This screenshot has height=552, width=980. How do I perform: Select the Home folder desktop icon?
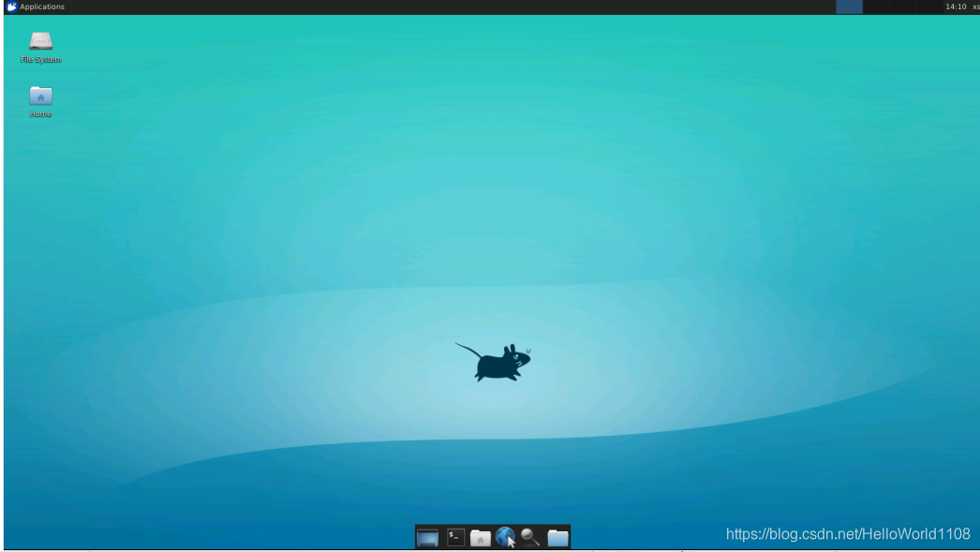(x=40, y=97)
